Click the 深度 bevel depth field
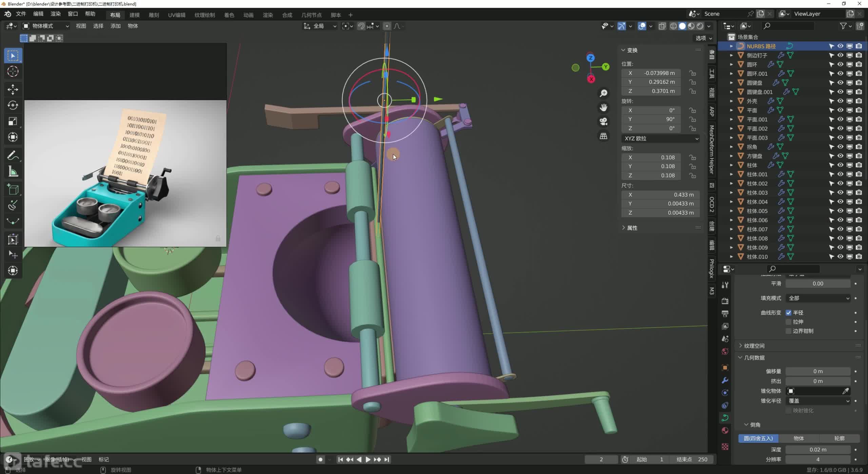The height and width of the screenshot is (474, 868). (x=817, y=450)
